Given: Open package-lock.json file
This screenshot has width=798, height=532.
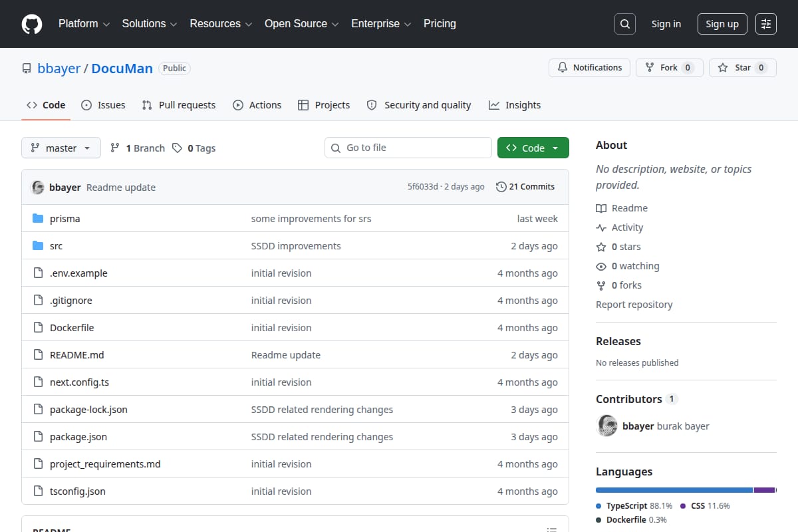Looking at the screenshot, I should click(x=88, y=410).
